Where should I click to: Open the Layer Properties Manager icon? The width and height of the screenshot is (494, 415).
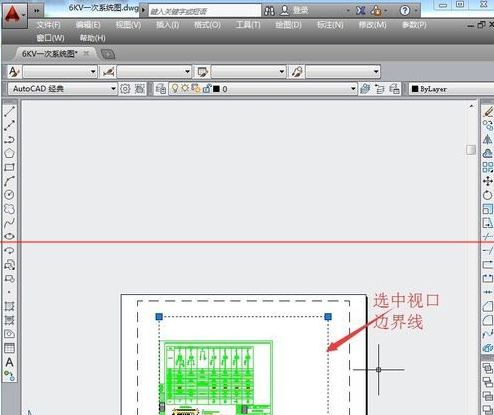point(161,89)
